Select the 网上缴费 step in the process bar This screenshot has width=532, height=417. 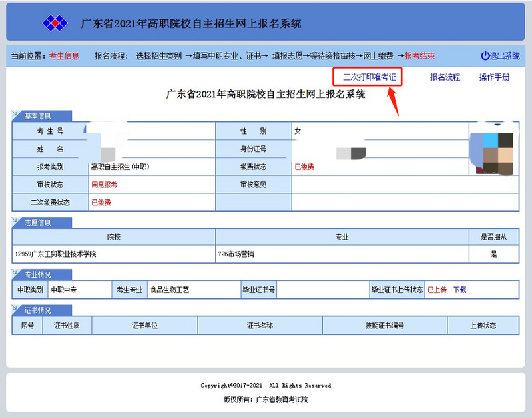click(x=378, y=56)
